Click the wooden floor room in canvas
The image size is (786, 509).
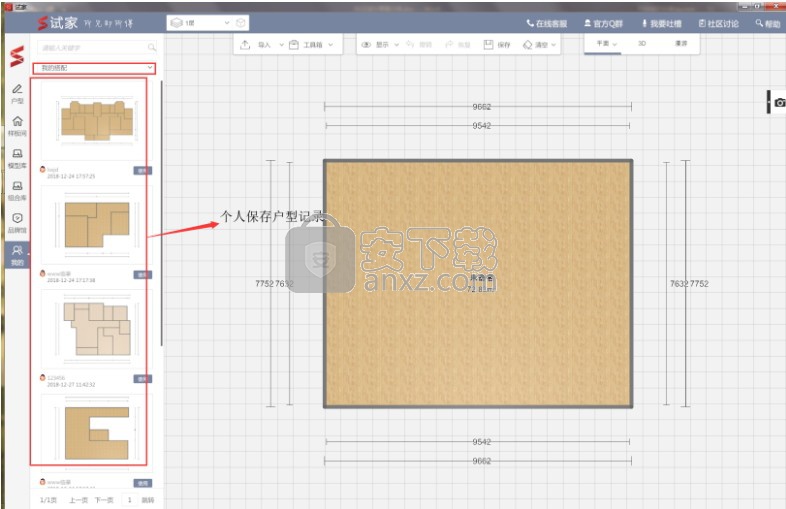point(478,284)
